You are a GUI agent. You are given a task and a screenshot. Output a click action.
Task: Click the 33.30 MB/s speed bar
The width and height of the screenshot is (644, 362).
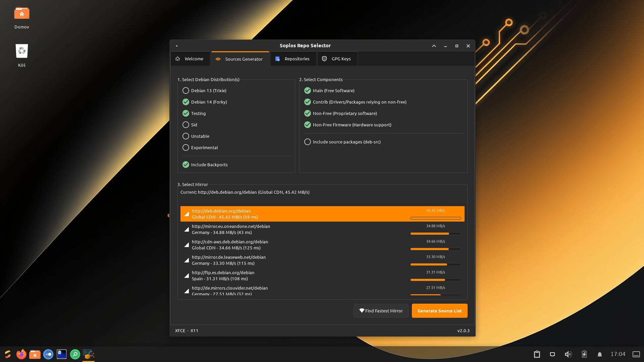click(436, 264)
